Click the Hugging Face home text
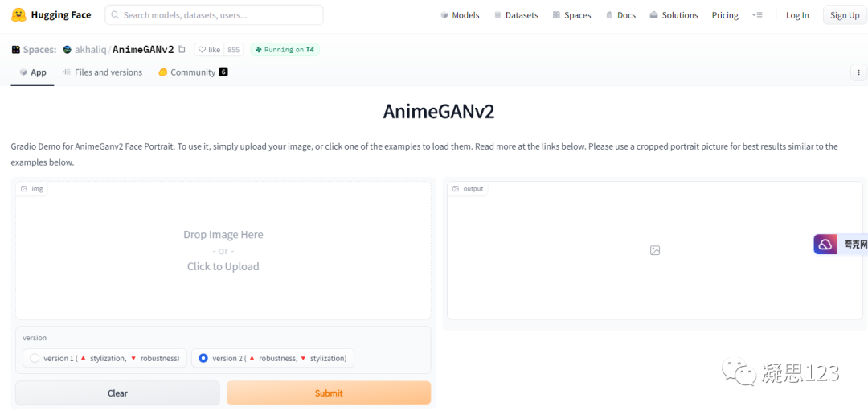 click(x=61, y=15)
